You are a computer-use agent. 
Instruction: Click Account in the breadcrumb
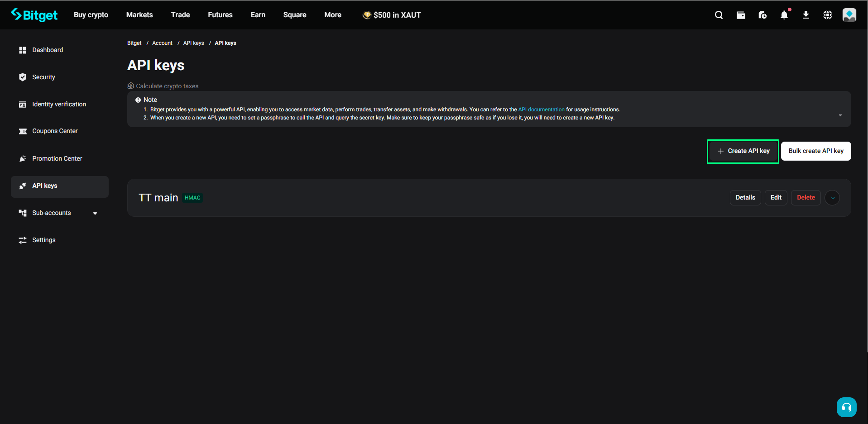point(162,43)
